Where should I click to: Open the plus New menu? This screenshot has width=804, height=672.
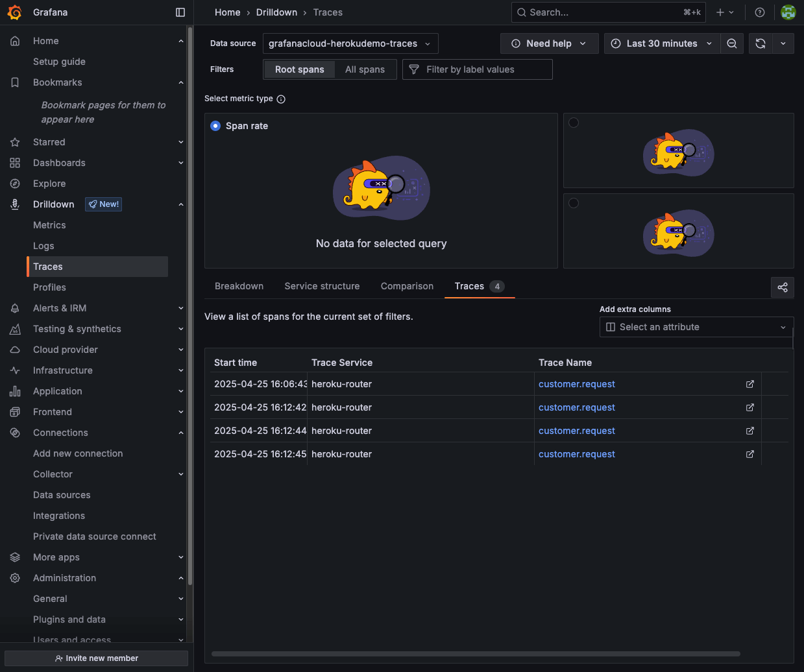(725, 12)
